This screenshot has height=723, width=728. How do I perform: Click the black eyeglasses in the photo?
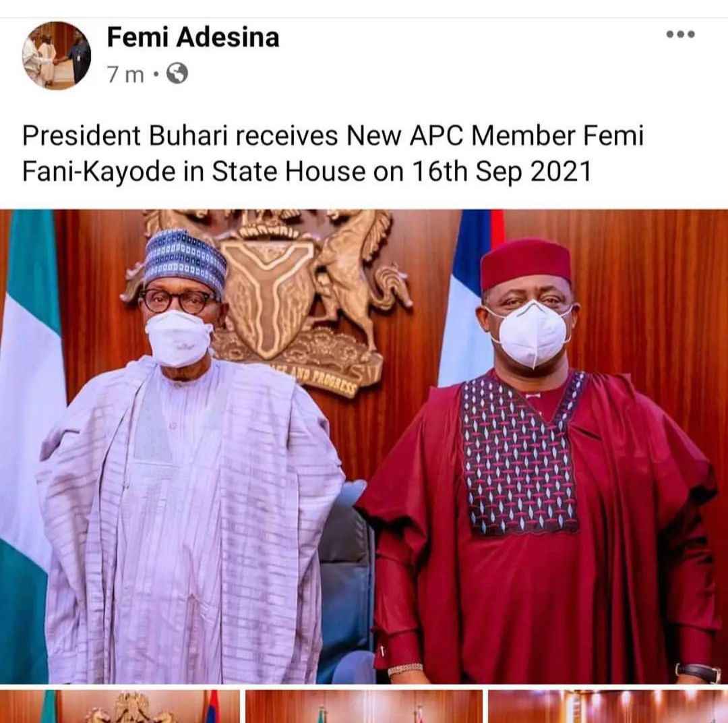pyautogui.click(x=178, y=299)
